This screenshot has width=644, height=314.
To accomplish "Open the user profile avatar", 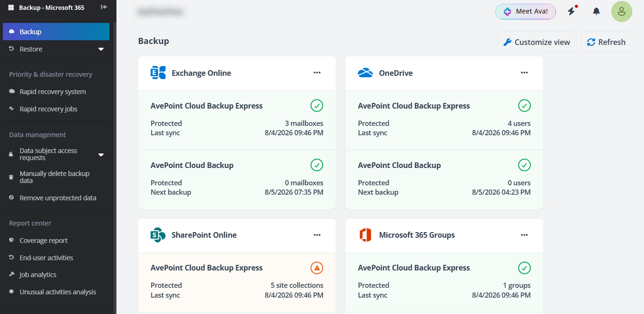I will pyautogui.click(x=622, y=11).
